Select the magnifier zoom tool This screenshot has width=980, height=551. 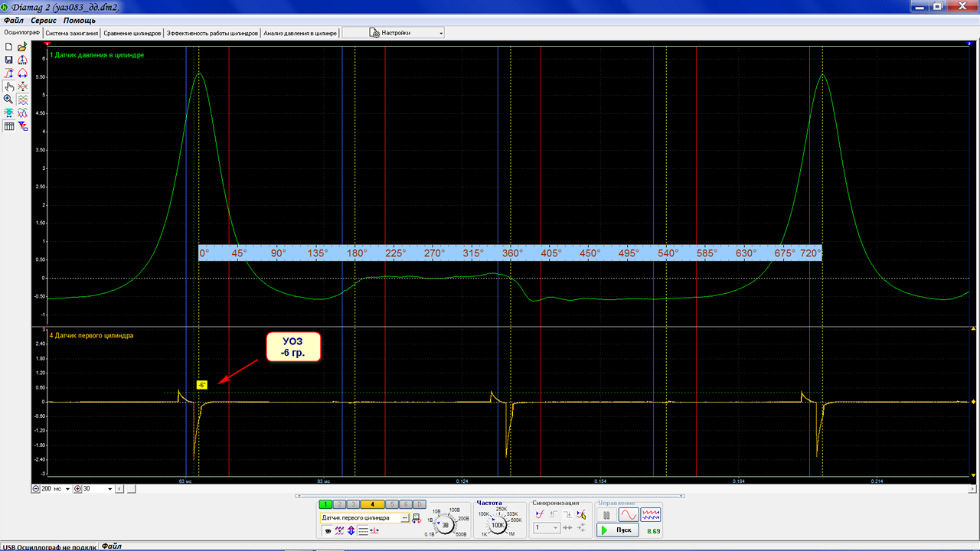click(x=8, y=99)
